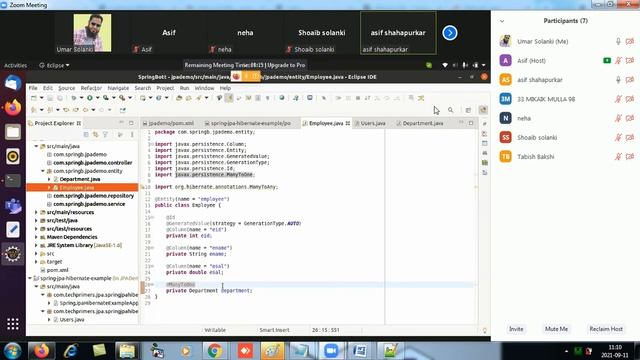Switch to the jpademo/pom.xml tab
640x360 pixels.
coord(168,123)
